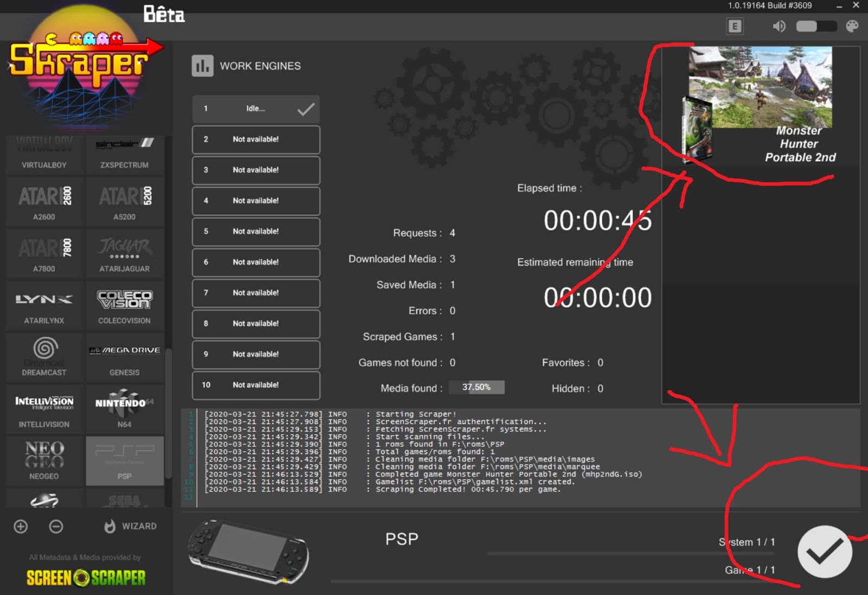Viewport: 868px width, 595px height.
Task: Open the color theme palette
Action: 852,26
